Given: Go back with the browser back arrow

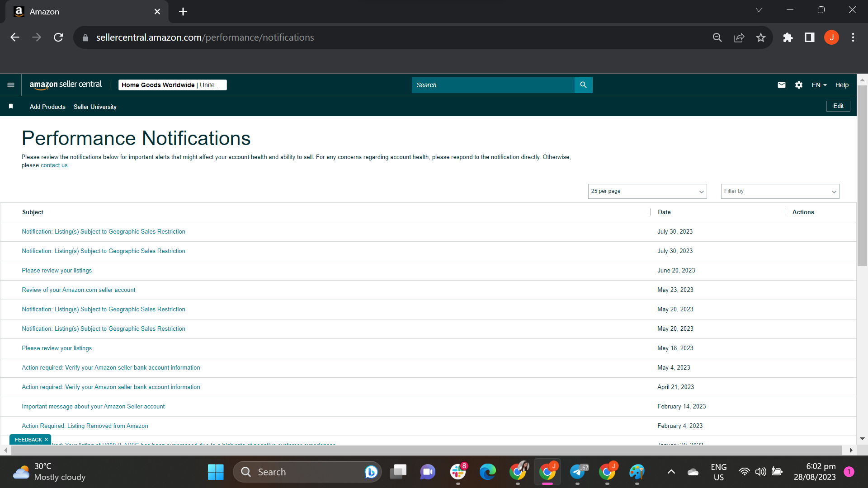Looking at the screenshot, I should [x=15, y=38].
